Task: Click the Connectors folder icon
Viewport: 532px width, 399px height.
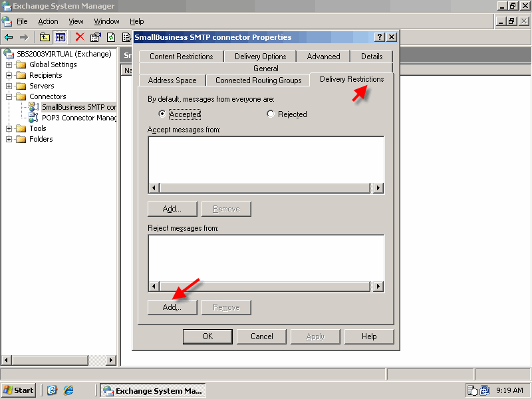Action: [x=21, y=96]
